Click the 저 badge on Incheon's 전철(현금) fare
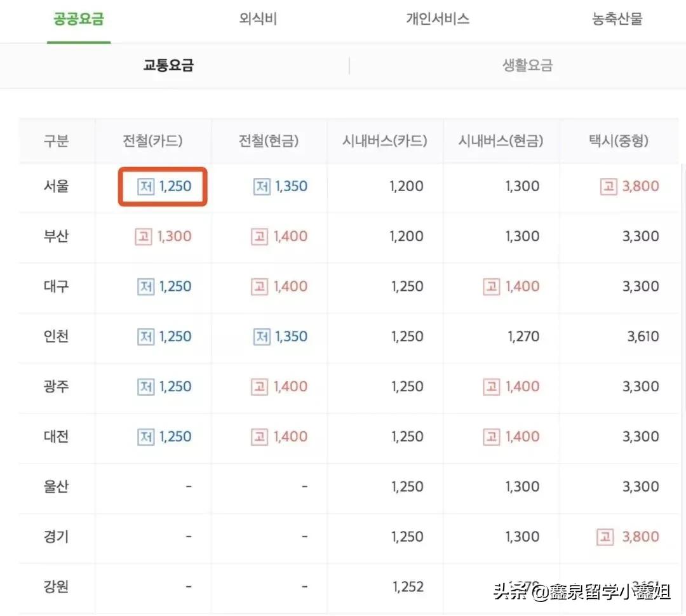This screenshot has height=616, width=686. pos(262,337)
